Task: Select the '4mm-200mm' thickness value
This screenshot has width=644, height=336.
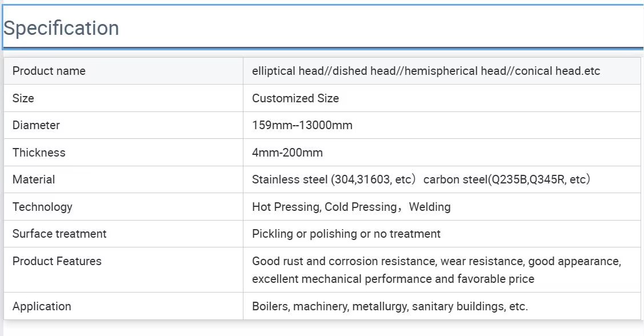Action: (287, 153)
